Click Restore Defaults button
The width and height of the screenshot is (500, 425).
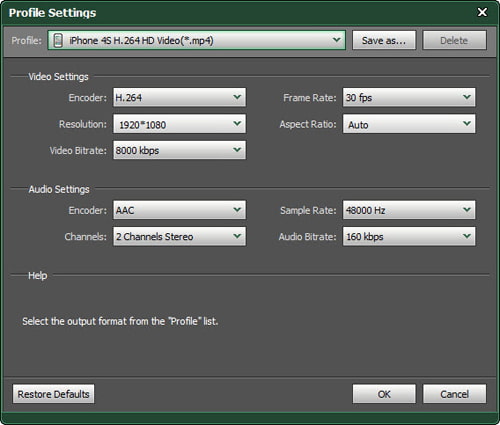click(x=53, y=394)
